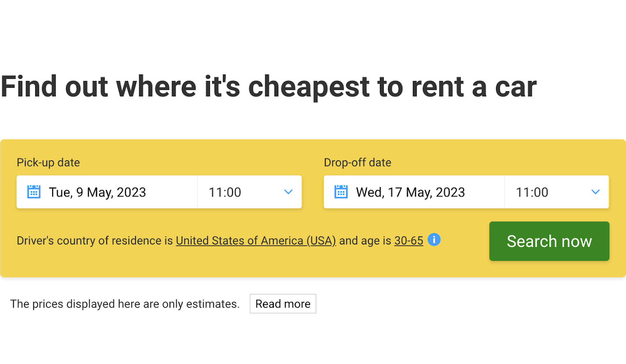Screen dimensions: 626x364
Task: Click the 30-65 driver age link
Action: tap(408, 240)
